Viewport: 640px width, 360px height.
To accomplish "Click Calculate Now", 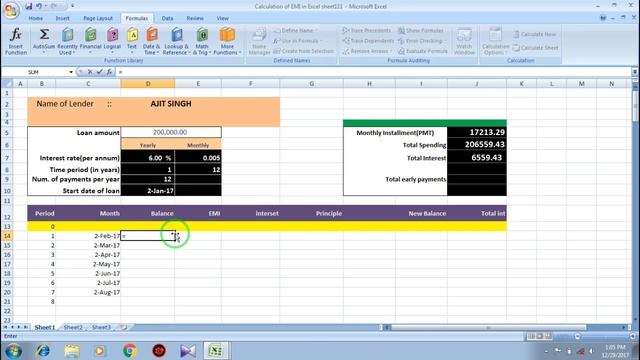I will 534,34.
